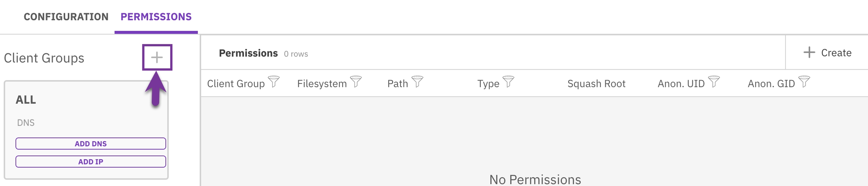Click the Type column filter funnel
This screenshot has height=186, width=868.
point(509,82)
